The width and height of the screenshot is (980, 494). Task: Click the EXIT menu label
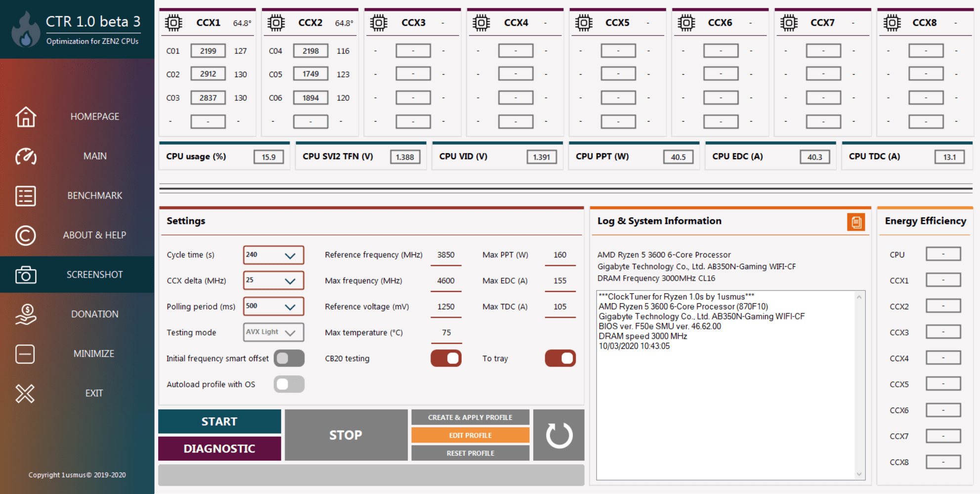94,393
